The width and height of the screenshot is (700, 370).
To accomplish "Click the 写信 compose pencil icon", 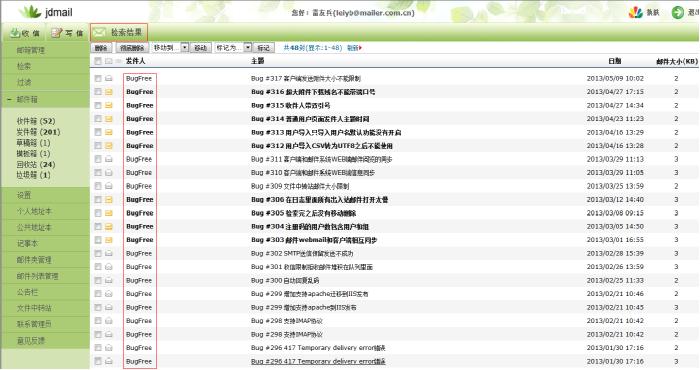I will click(56, 33).
